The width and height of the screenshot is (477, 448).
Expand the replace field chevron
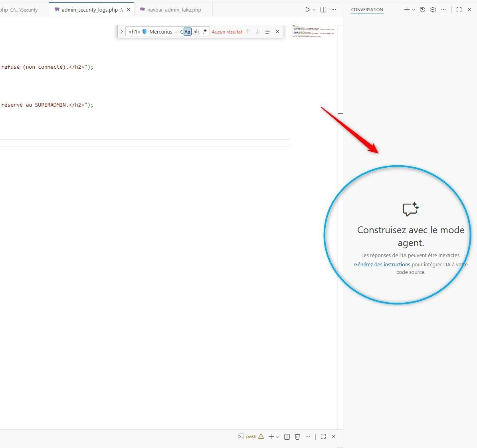[122, 32]
